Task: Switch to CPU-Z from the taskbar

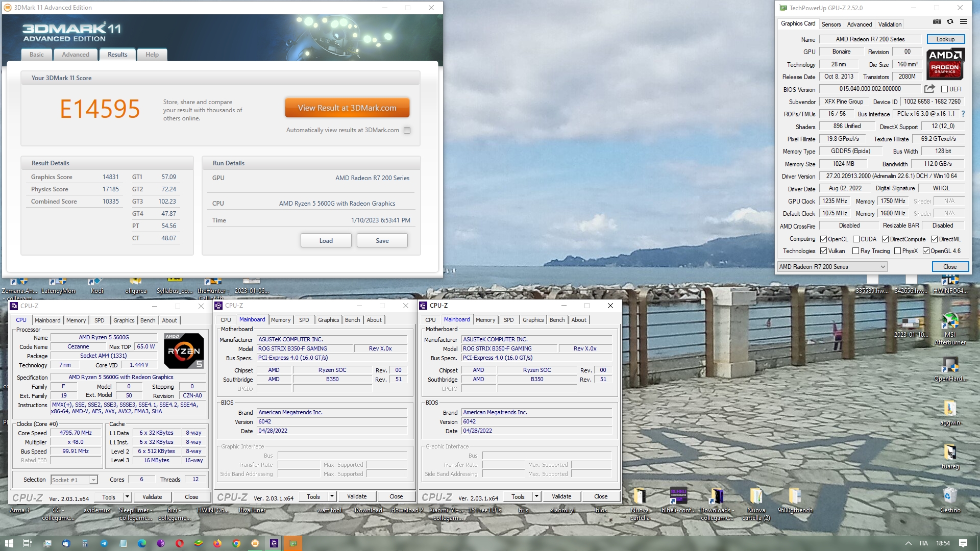Action: [x=274, y=543]
